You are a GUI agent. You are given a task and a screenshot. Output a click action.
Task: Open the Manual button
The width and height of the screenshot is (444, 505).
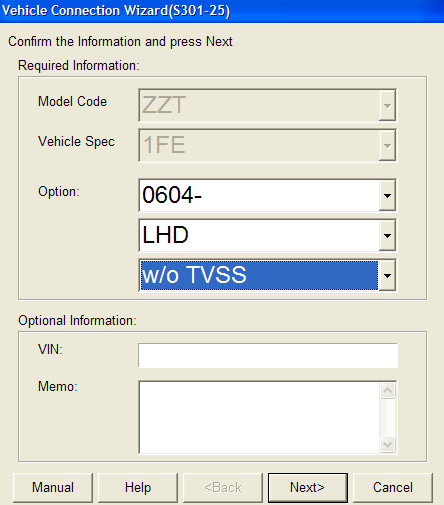point(53,488)
